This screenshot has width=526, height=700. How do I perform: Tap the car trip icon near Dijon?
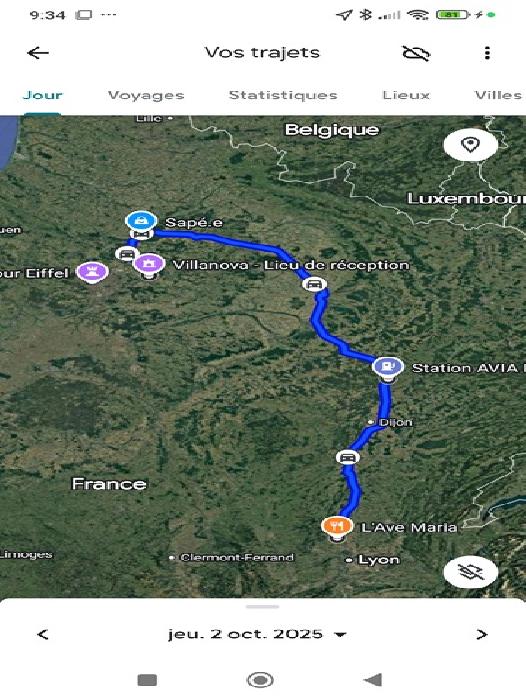pos(348,458)
